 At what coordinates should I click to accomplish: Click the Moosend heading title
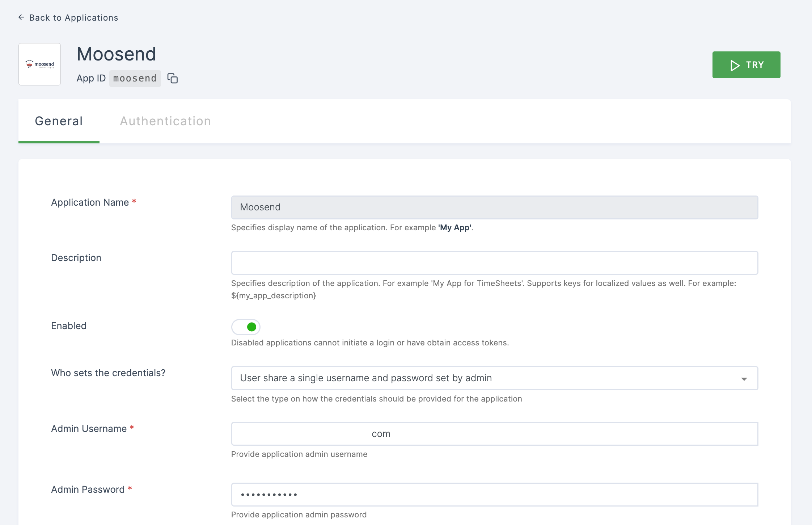(x=116, y=54)
